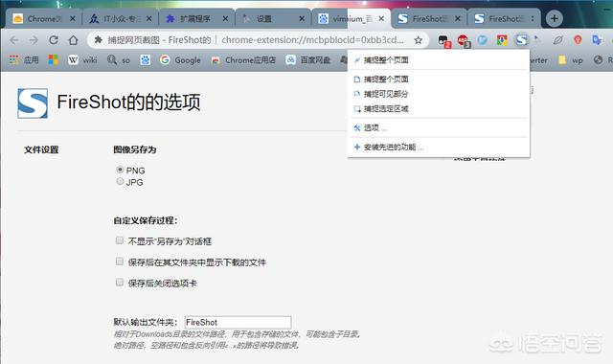The image size is (613, 364).
Task: Open the leaf-shaped extension icon
Action: tap(558, 40)
